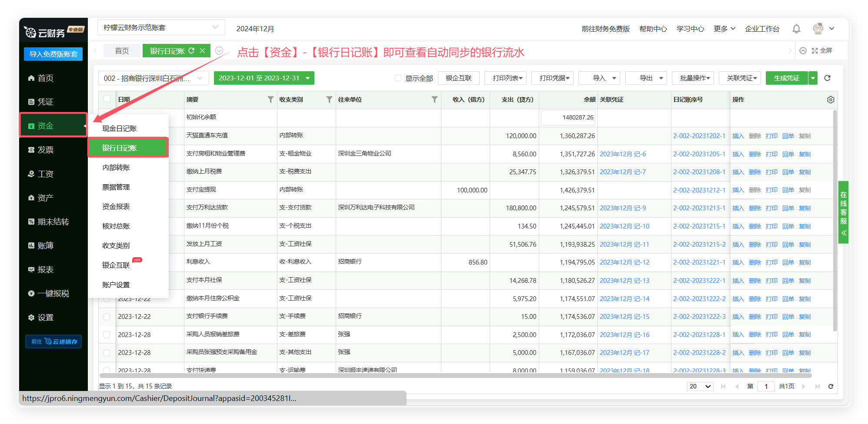This screenshot has height=424, width=868.
Task: Reload the 银行日记账 tab
Action: (191, 51)
